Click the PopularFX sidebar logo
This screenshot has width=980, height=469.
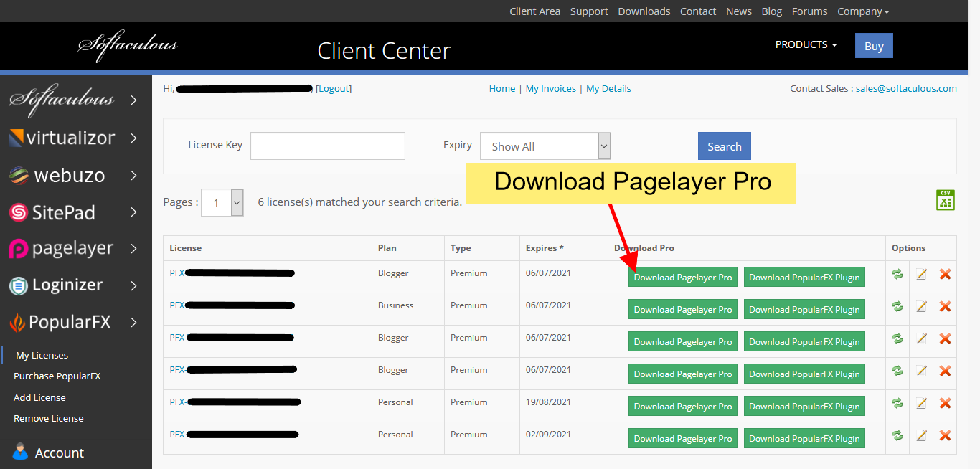pyautogui.click(x=60, y=322)
